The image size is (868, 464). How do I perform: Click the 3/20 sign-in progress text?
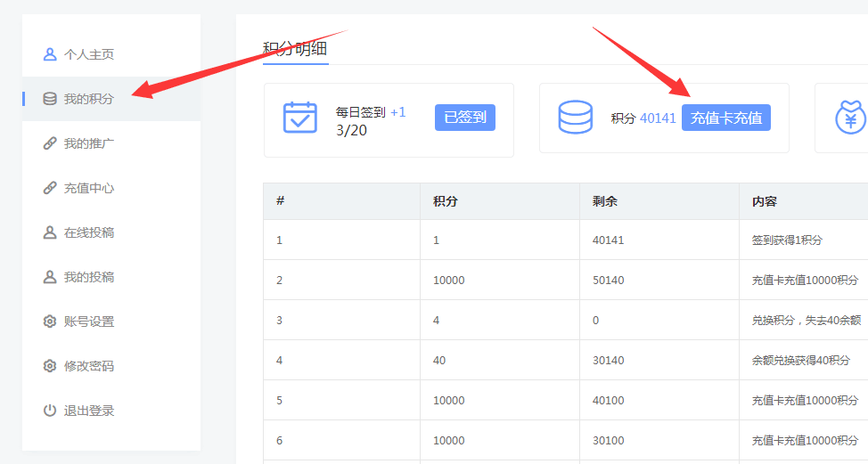click(351, 131)
